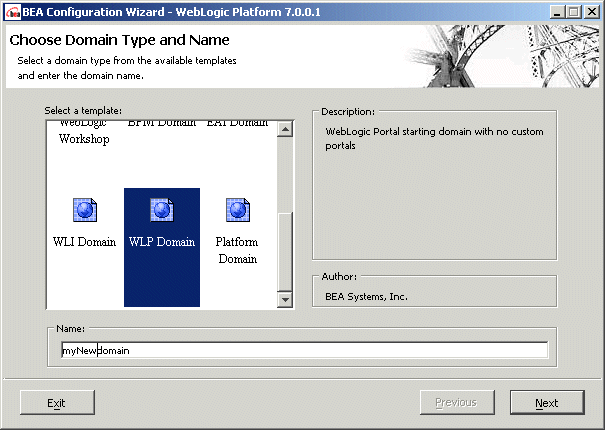Click the BEA logo in title bar
The height and width of the screenshot is (430, 605).
click(13, 12)
